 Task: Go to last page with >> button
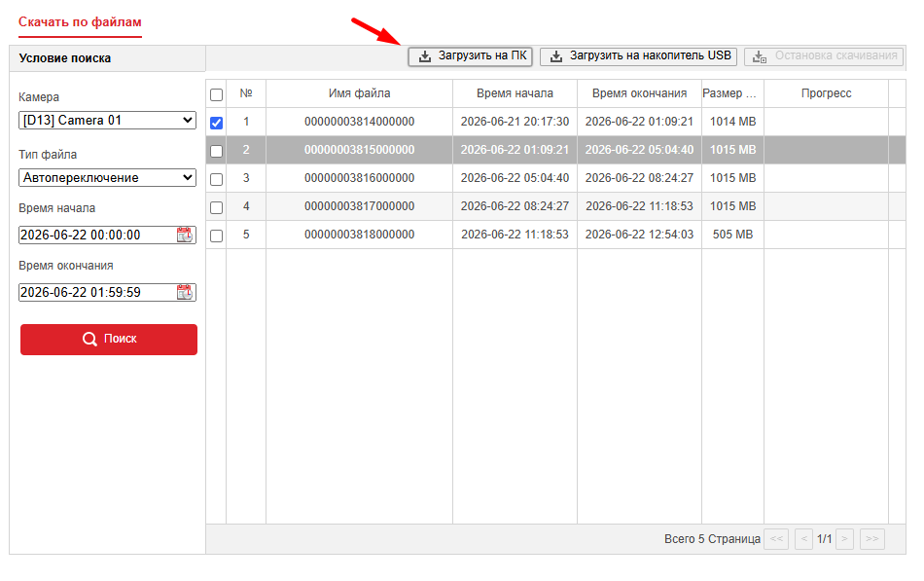coord(872,539)
